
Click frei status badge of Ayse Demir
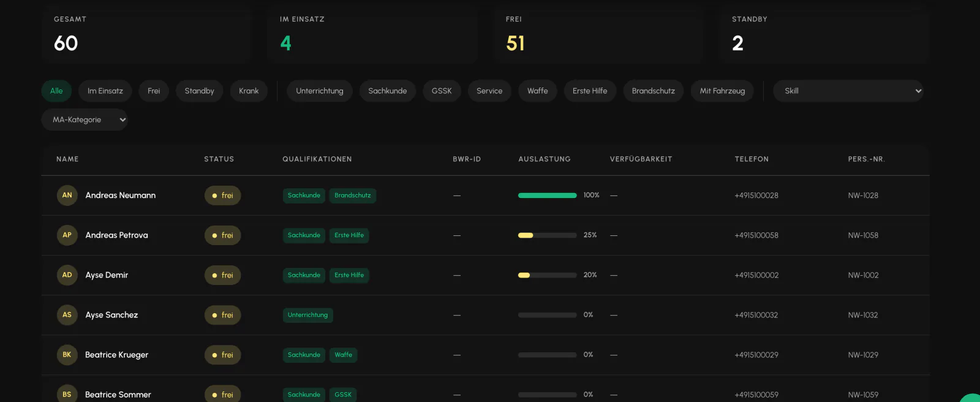pos(223,275)
